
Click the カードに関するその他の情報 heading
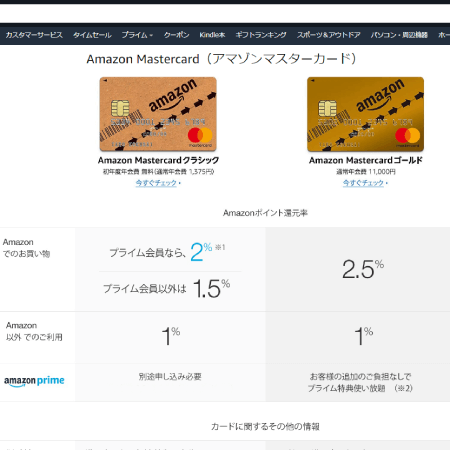(x=265, y=427)
